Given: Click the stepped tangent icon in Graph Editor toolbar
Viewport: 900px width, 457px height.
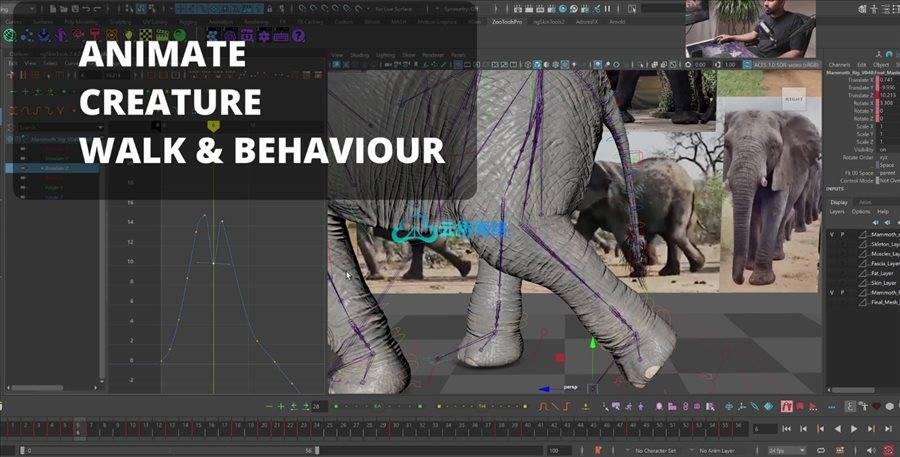Looking at the screenshot, I should pyautogui.click(x=567, y=406).
